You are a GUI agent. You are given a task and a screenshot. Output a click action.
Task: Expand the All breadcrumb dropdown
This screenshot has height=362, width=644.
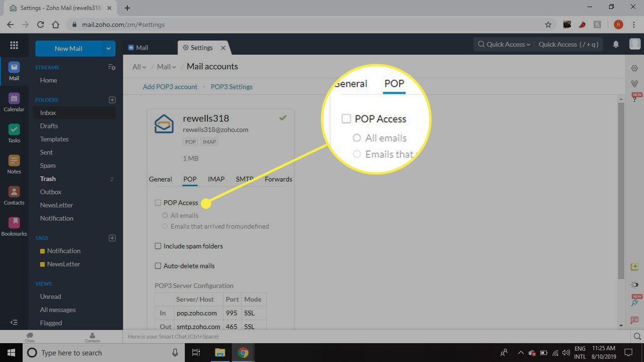[x=140, y=67]
